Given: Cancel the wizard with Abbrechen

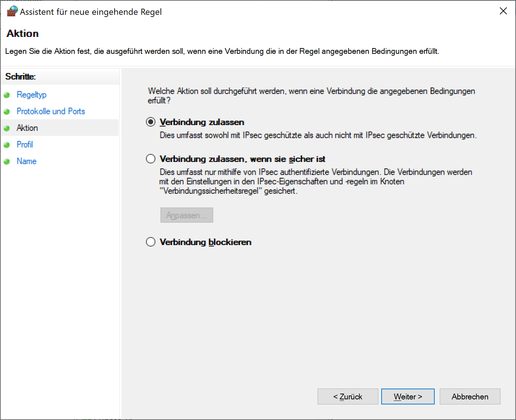Looking at the screenshot, I should [470, 397].
